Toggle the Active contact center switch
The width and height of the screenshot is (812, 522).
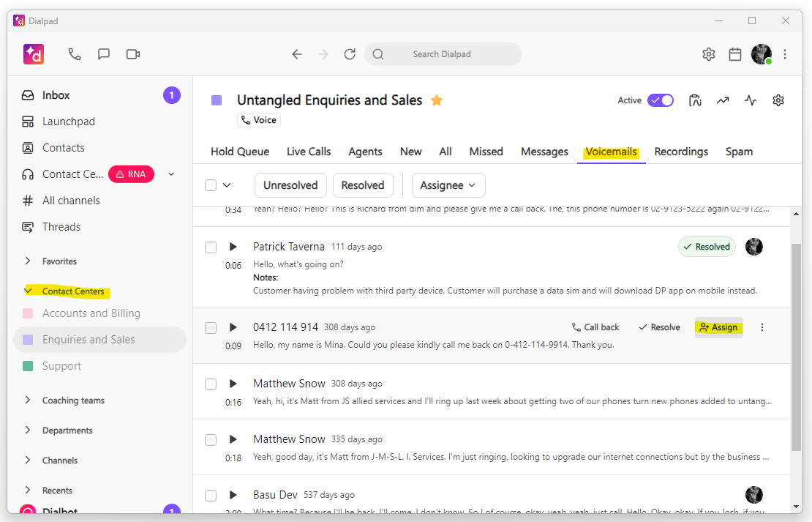pos(661,100)
